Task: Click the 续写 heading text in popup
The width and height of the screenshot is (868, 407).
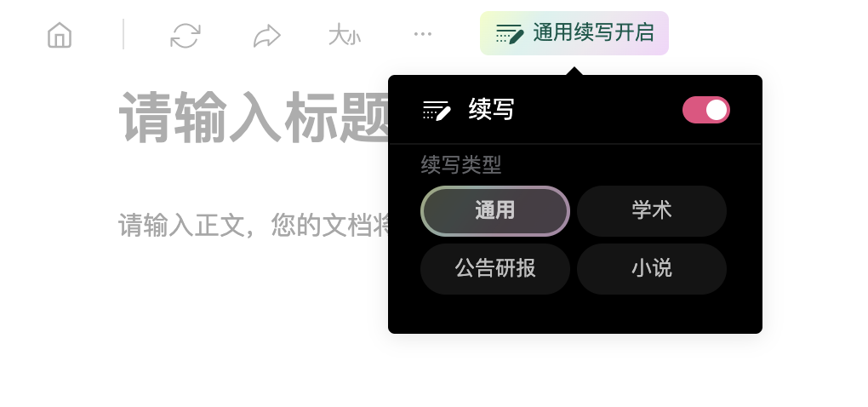Action: [x=492, y=109]
